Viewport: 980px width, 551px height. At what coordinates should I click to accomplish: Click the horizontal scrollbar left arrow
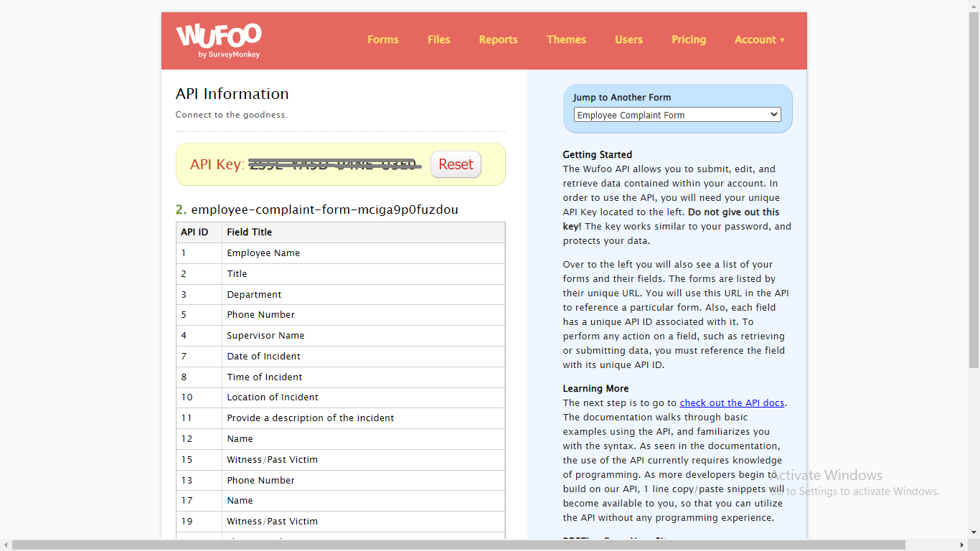coord(6,545)
